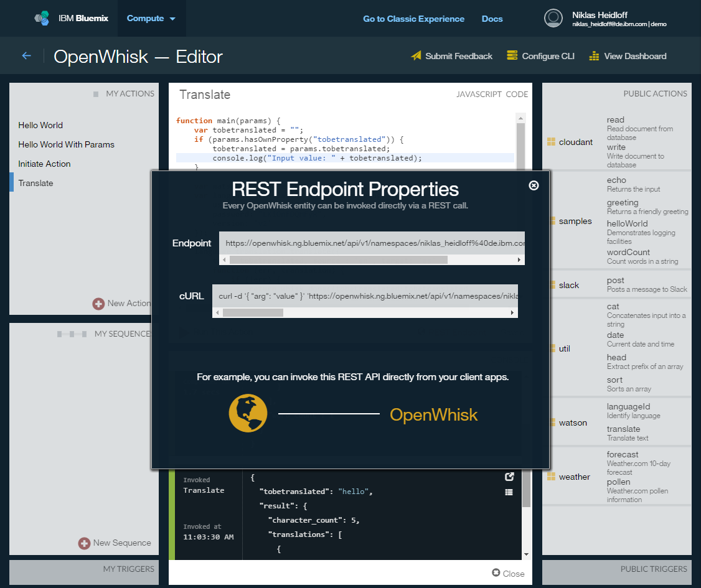Go back using the left arrow
The image size is (701, 588).
pyautogui.click(x=26, y=56)
